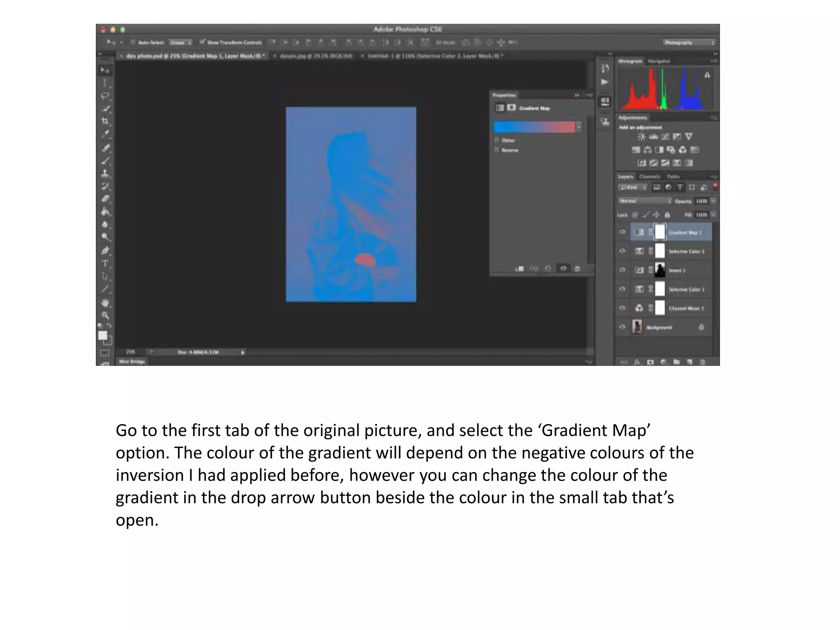
Task: Switch to the Channels tab
Action: [x=650, y=177]
